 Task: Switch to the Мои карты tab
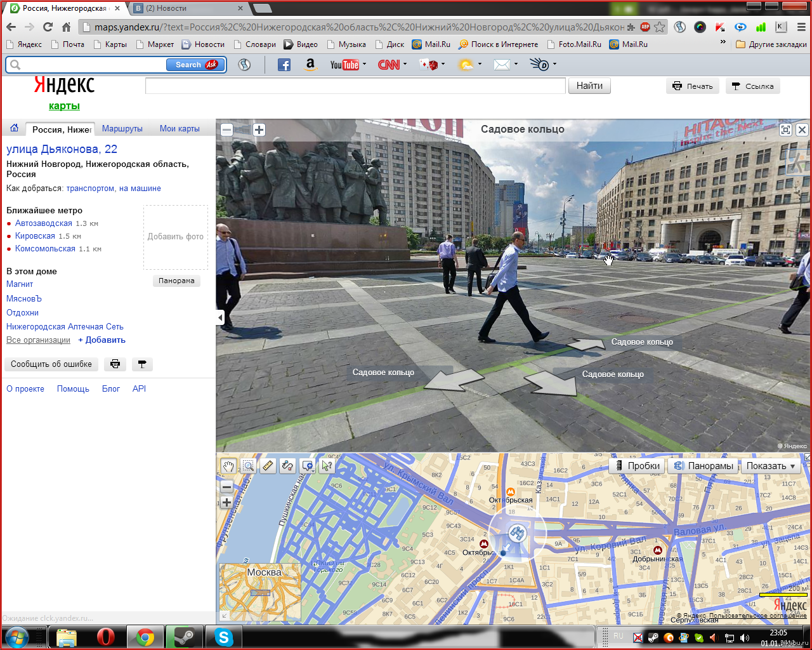tap(180, 128)
